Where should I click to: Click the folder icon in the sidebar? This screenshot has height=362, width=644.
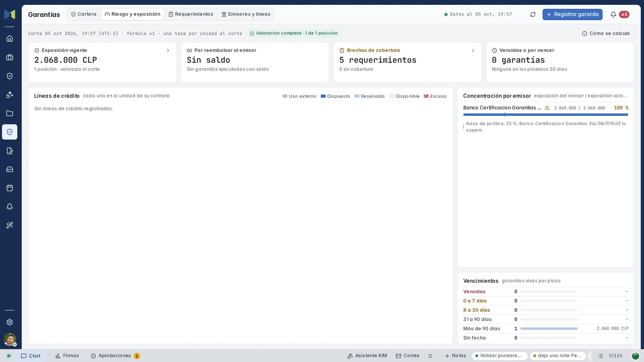[x=10, y=113]
